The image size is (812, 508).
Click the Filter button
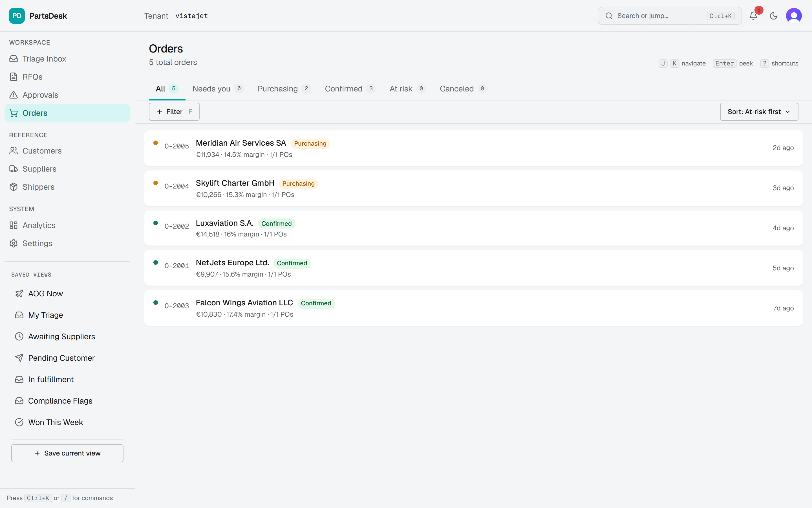click(174, 112)
